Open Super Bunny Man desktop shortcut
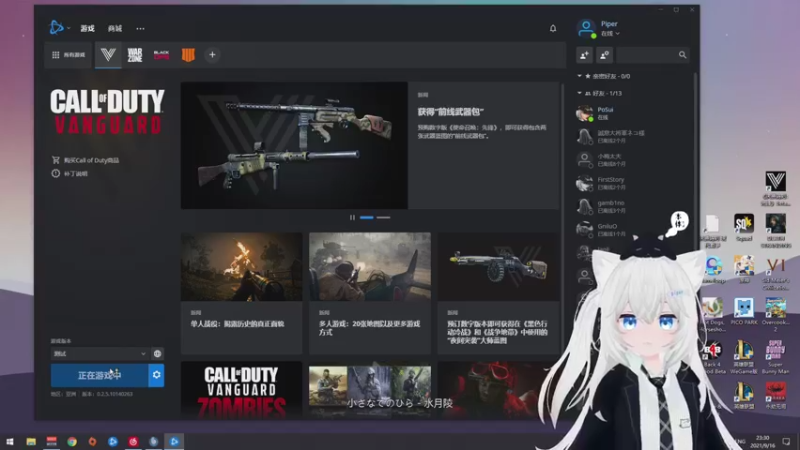Image resolution: width=800 pixels, height=450 pixels. 776,357
